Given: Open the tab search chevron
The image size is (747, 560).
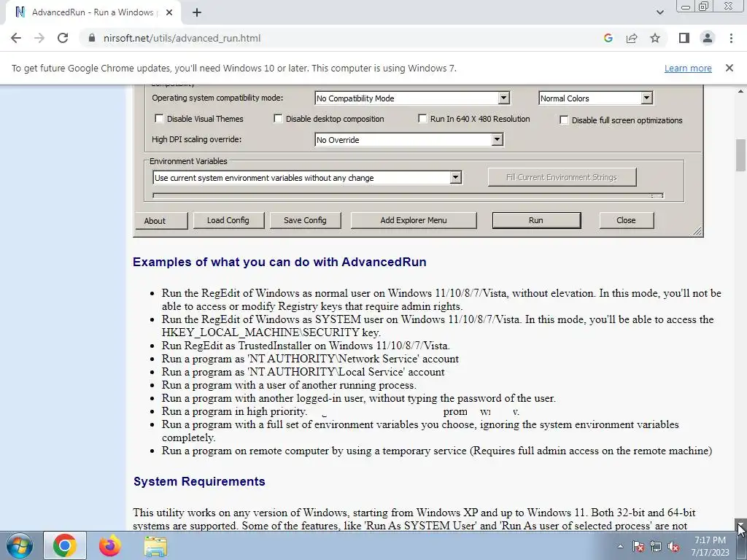Looking at the screenshot, I should [659, 12].
